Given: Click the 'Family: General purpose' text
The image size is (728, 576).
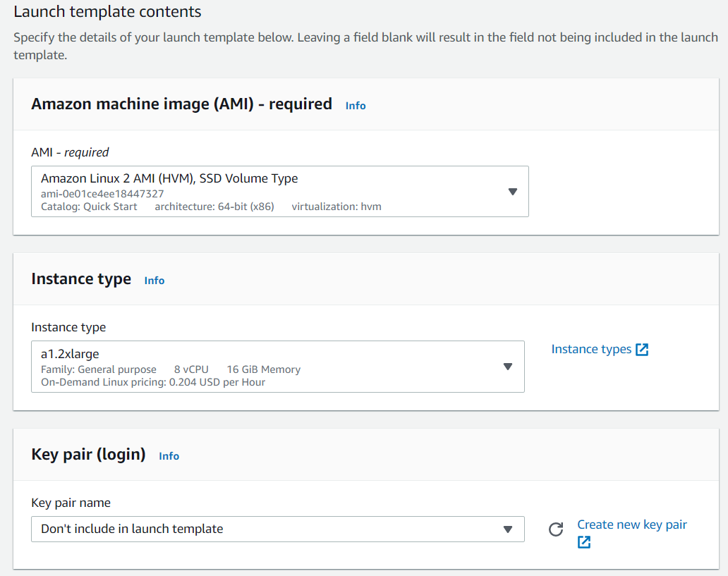Looking at the screenshot, I should [x=99, y=369].
